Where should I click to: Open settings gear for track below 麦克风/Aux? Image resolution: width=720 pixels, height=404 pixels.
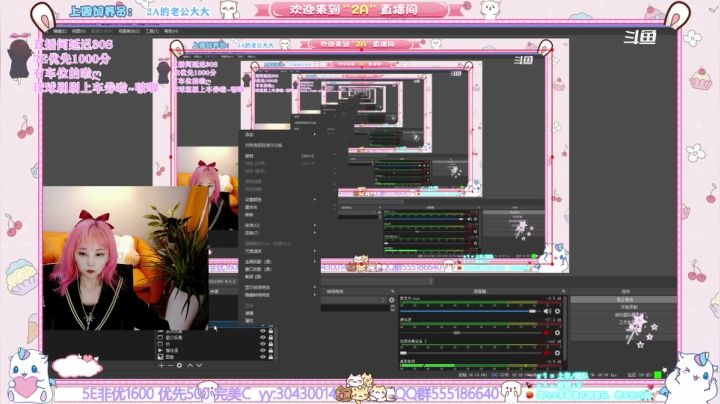(557, 332)
